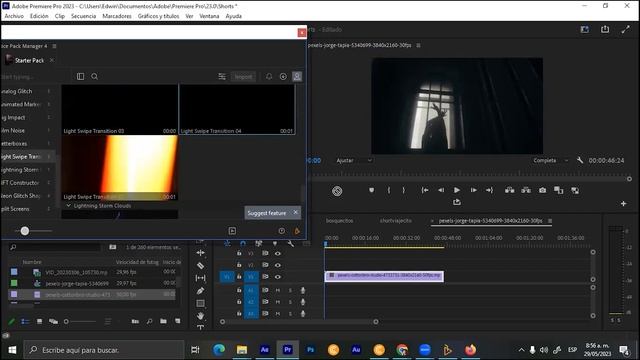Select the Pen tool
Image resolution: width=640 pixels, height=360 pixels.
pos(200,291)
